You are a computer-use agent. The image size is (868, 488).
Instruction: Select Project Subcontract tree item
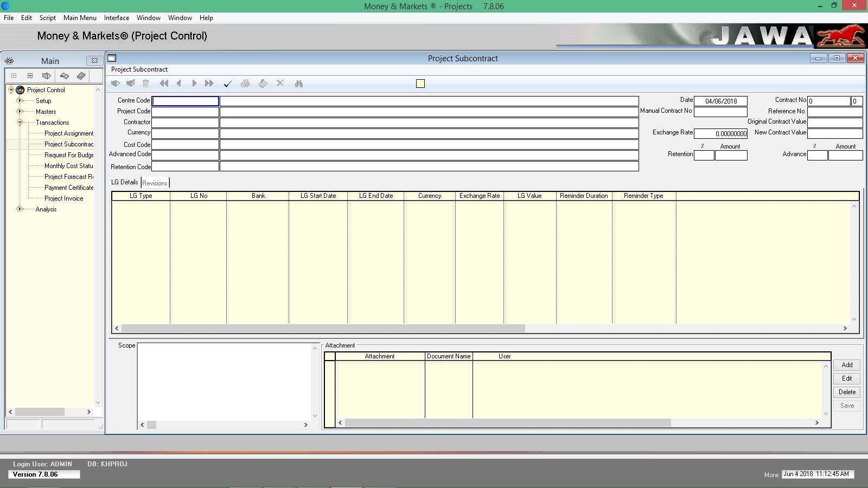click(69, 144)
